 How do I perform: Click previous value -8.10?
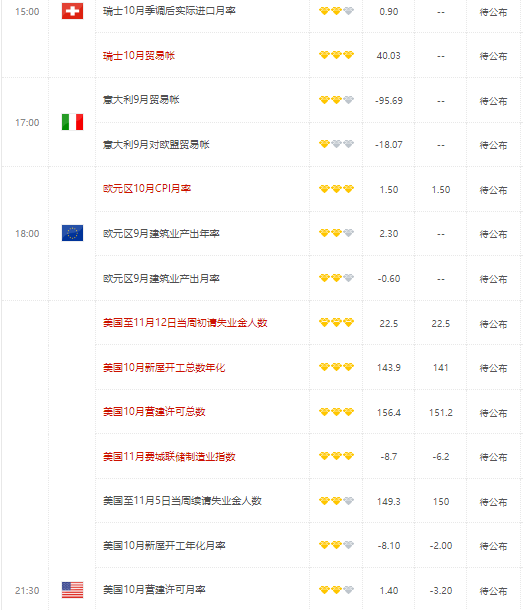[x=388, y=545]
